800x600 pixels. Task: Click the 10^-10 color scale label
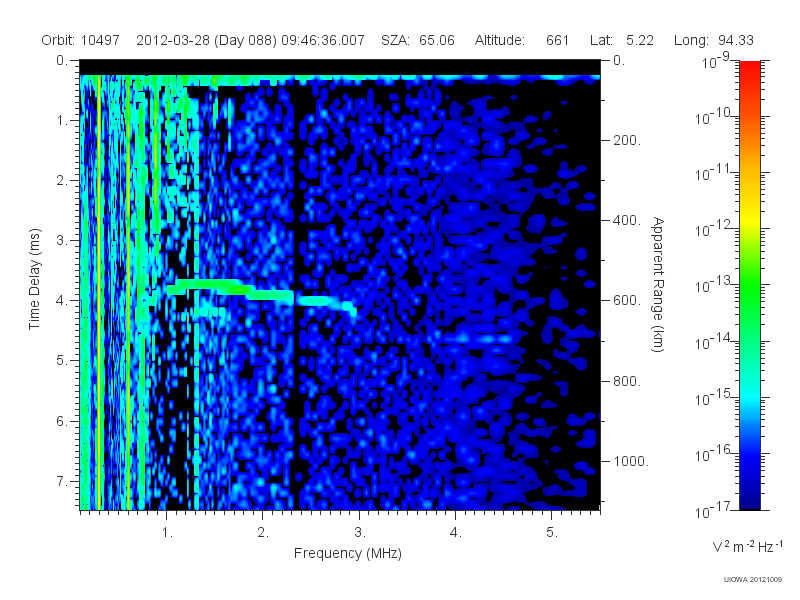(714, 117)
